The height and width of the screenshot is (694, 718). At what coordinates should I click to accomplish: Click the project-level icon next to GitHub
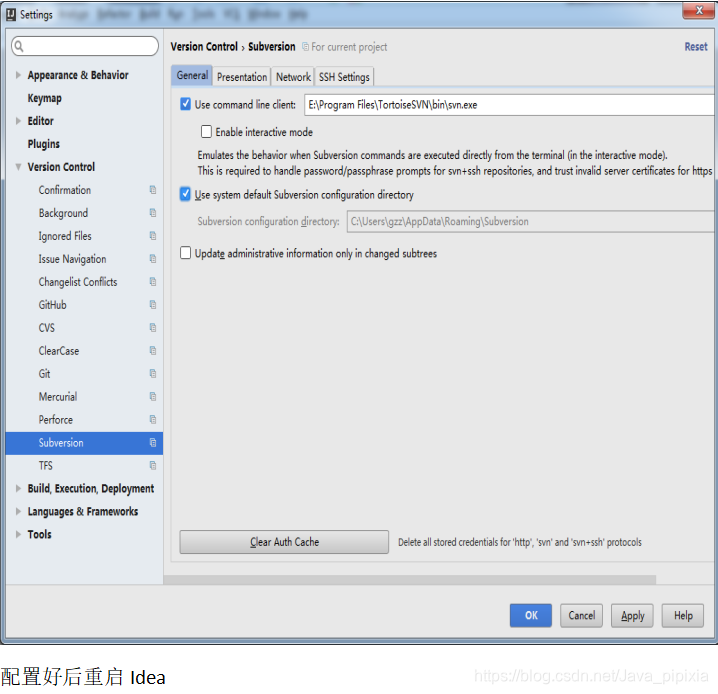pos(153,304)
